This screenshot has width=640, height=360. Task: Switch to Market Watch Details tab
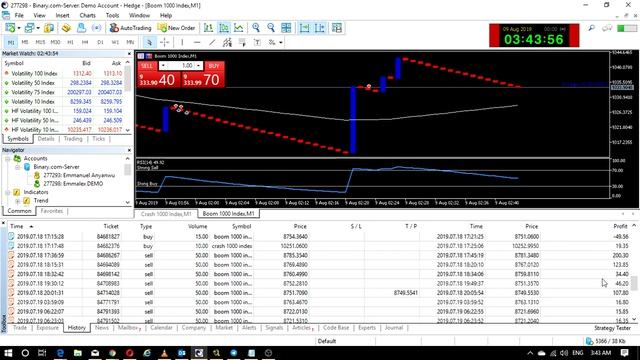[x=46, y=139]
